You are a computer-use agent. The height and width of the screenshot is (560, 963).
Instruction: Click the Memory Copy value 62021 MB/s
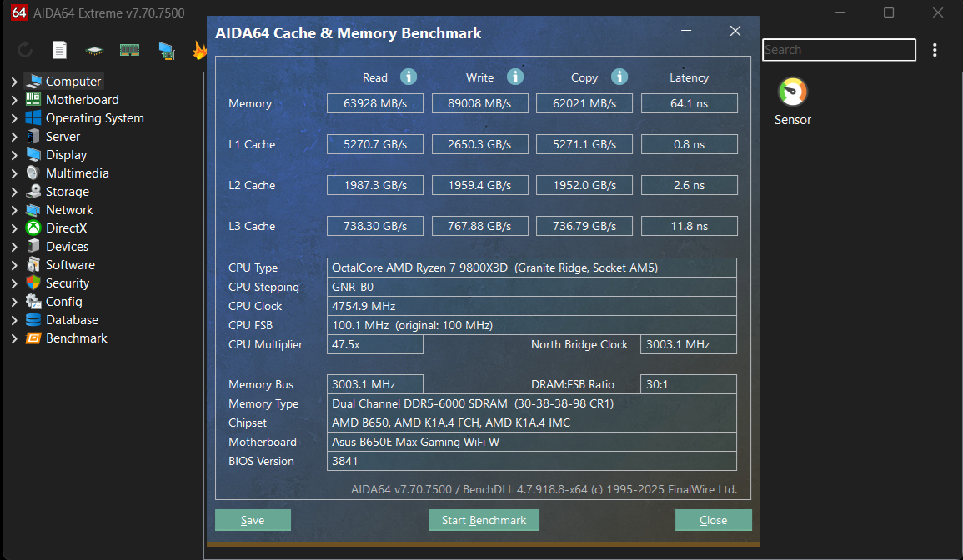pos(584,103)
